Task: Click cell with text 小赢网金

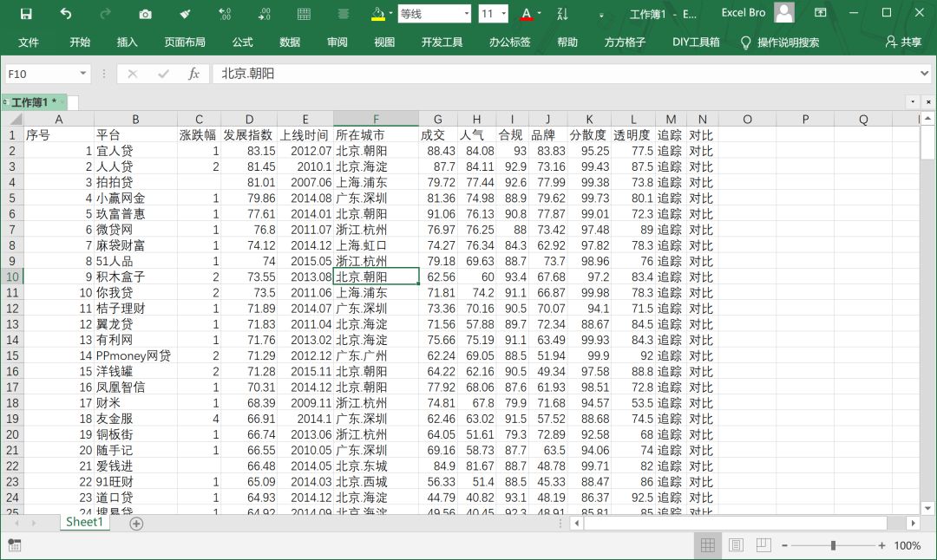Action: pyautogui.click(x=135, y=199)
